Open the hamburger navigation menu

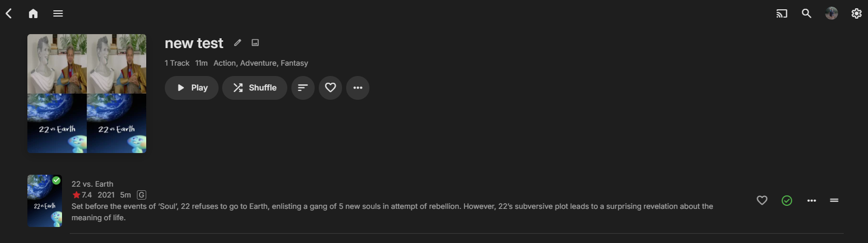coord(58,13)
